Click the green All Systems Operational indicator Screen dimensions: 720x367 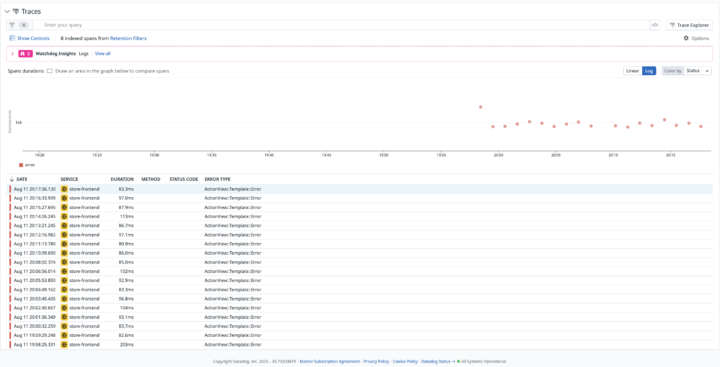pyautogui.click(x=458, y=361)
